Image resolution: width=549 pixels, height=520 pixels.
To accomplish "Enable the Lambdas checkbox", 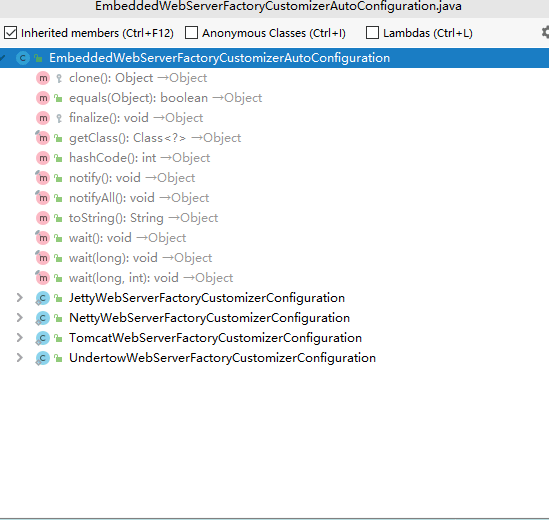I will point(372,33).
